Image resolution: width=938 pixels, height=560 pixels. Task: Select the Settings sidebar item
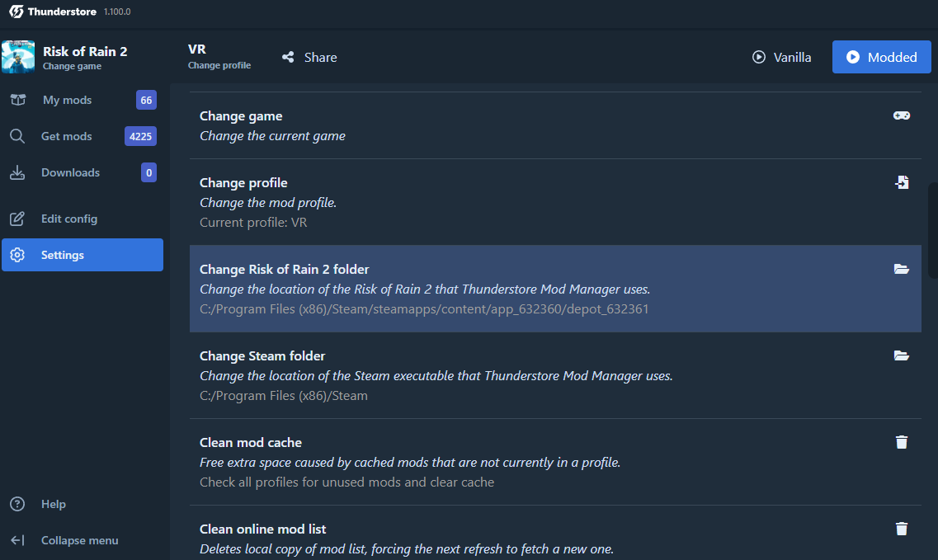82,255
